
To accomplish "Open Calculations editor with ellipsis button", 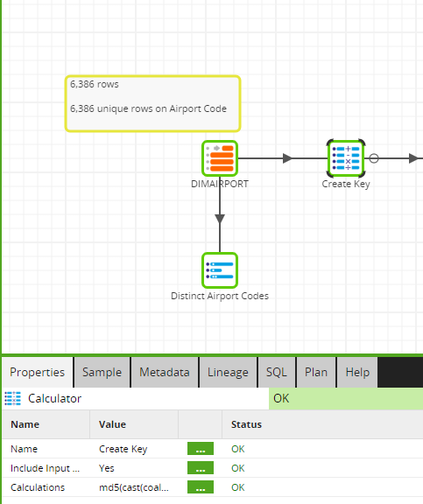I will 201,487.
